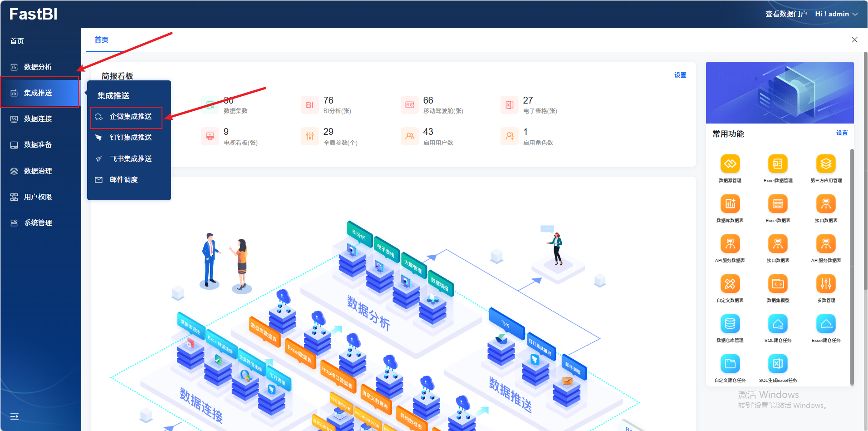Open the SQL生成Excel任务 icon

click(778, 364)
